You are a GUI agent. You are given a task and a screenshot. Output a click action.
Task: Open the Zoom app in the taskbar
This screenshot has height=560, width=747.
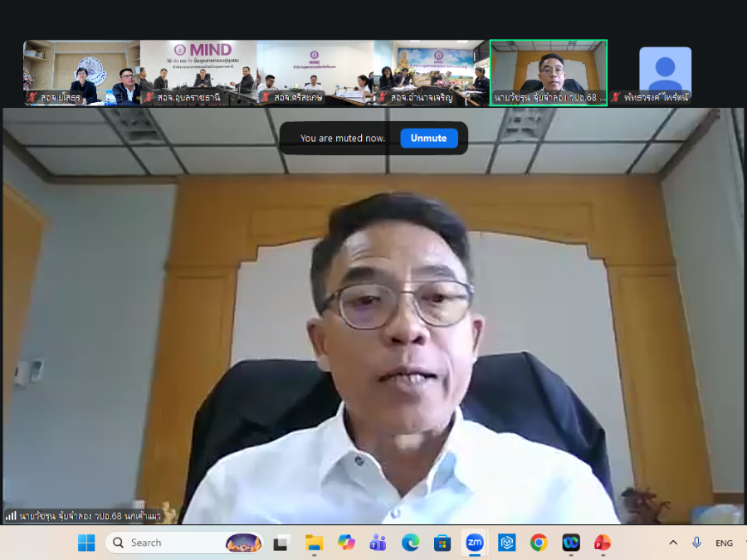[475, 543]
